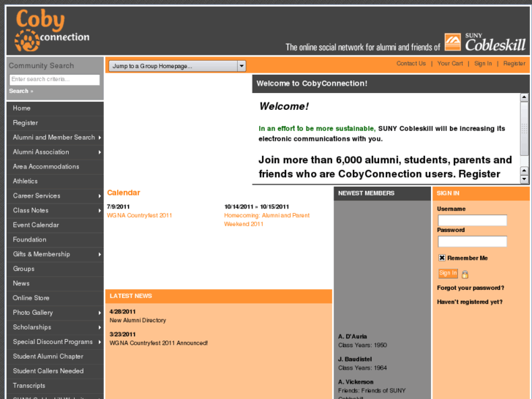Open Student Alumni Chapter menu item
Image resolution: width=532 pixels, height=399 pixels.
click(55, 357)
